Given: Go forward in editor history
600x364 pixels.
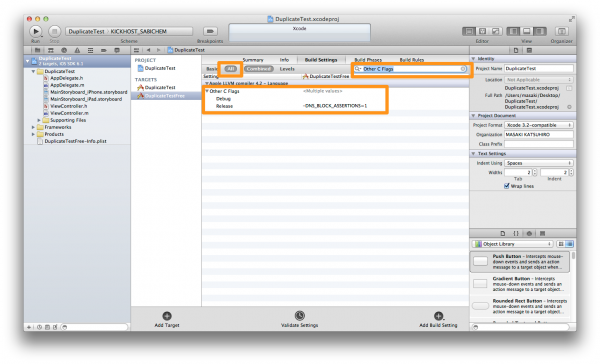Looking at the screenshot, I should tap(158, 50).
